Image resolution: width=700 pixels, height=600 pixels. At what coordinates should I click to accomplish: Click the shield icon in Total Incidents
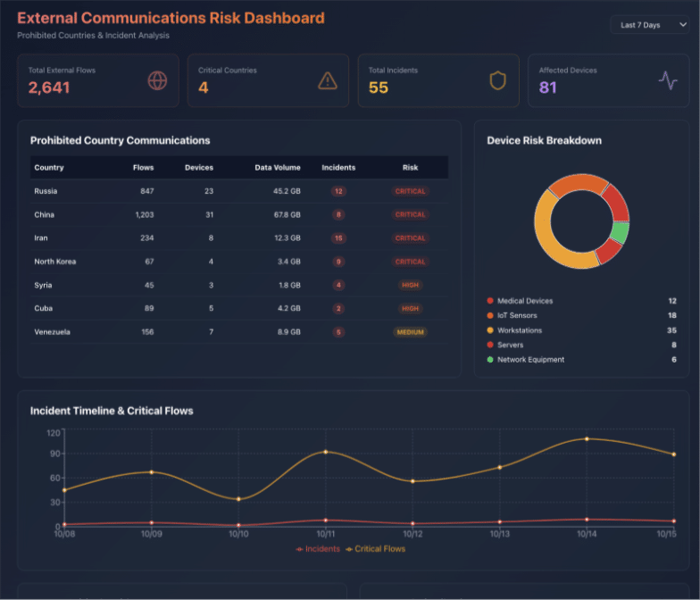click(x=497, y=80)
